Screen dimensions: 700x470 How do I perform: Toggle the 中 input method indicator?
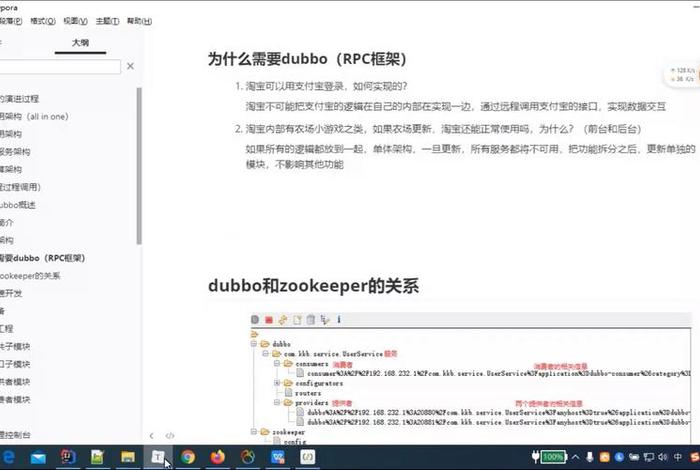678,457
